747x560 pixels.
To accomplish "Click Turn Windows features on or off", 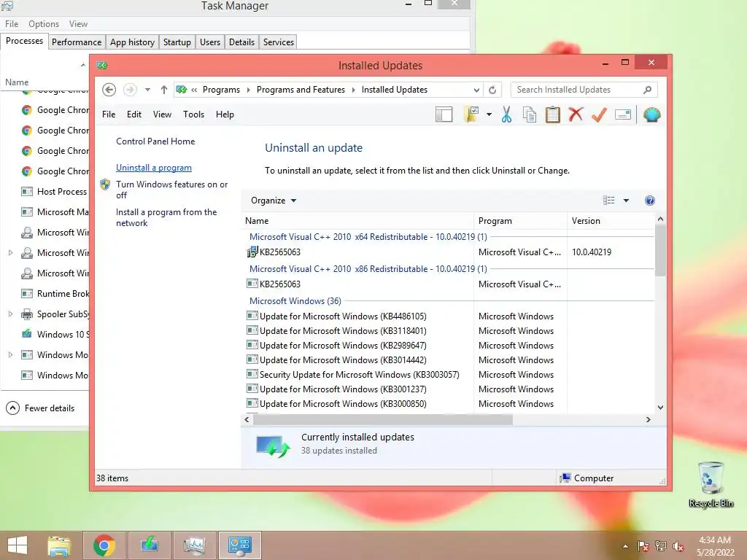I will click(171, 190).
